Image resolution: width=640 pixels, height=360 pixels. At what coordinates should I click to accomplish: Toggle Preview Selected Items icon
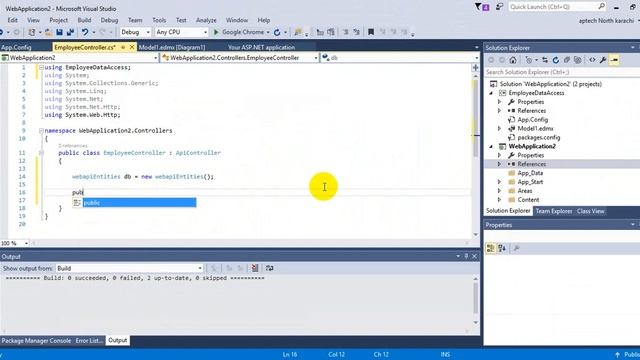pyautogui.click(x=614, y=60)
